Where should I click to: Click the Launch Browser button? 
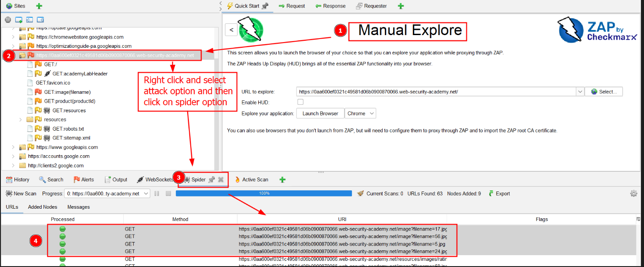[x=320, y=114]
